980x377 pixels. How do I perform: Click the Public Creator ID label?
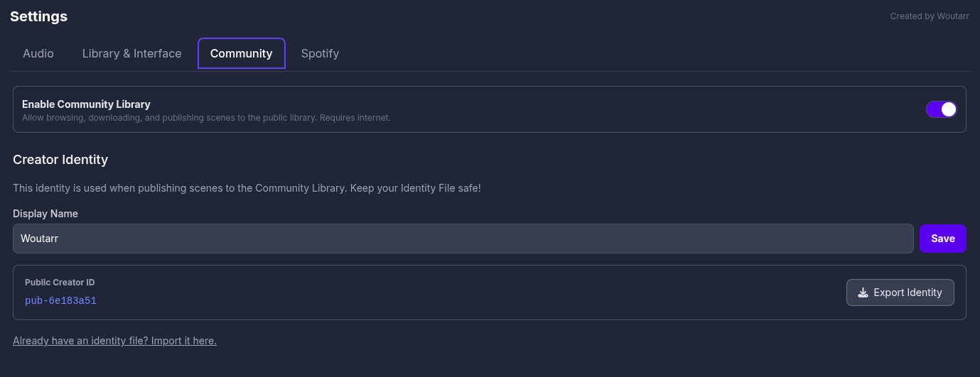pyautogui.click(x=60, y=283)
